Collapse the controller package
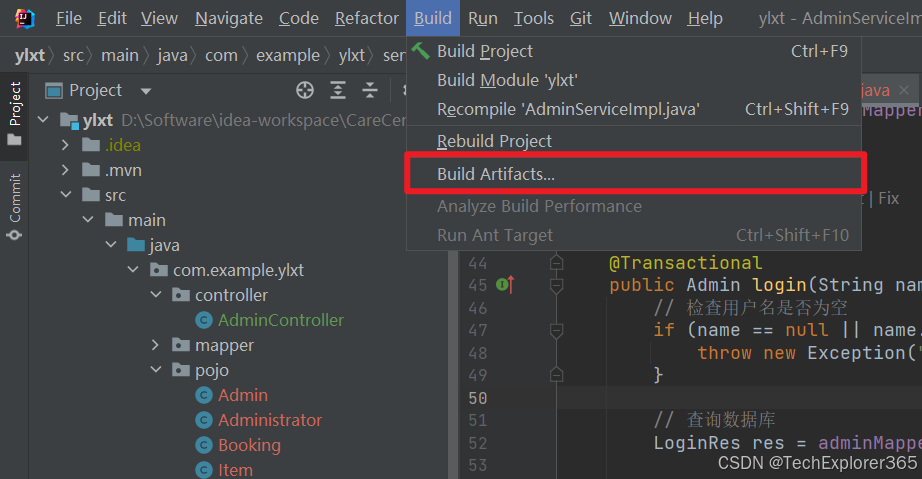Screen dimensions: 922x479 pyautogui.click(x=156, y=294)
